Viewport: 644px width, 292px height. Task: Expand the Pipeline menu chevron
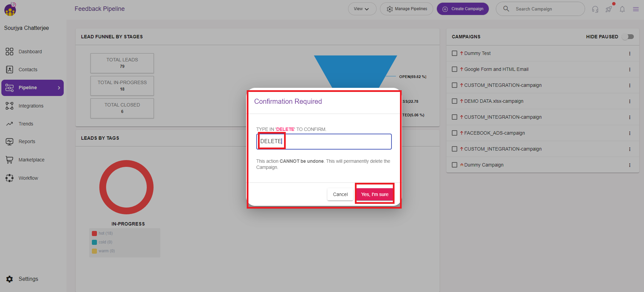coord(59,88)
